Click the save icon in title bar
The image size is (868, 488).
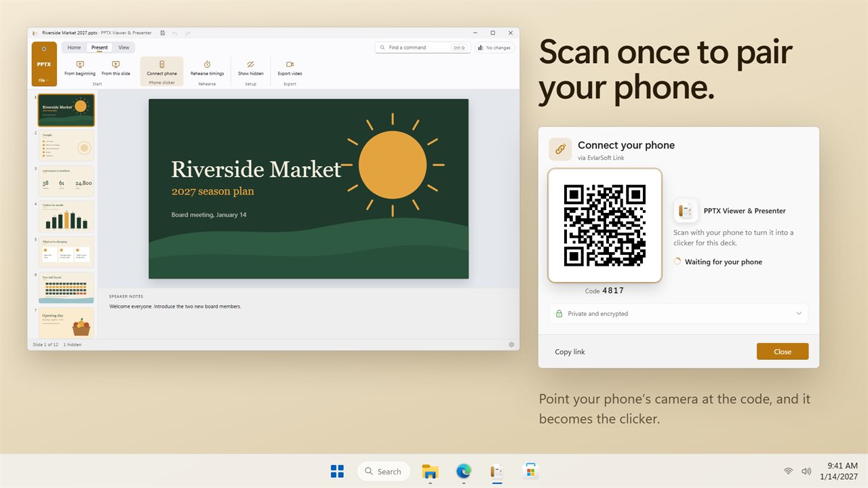point(163,33)
